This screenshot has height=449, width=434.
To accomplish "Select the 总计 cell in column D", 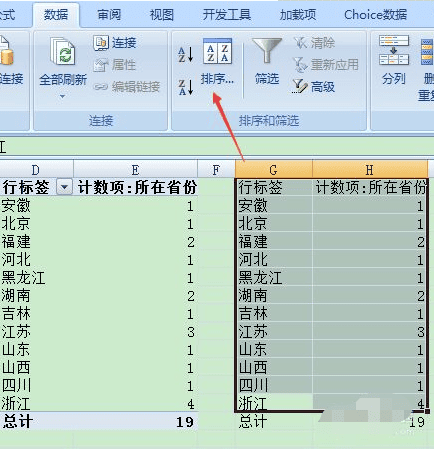I will click(37, 421).
